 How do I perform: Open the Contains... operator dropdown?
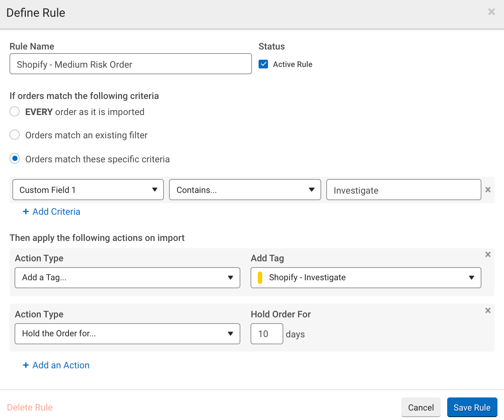[x=245, y=190]
